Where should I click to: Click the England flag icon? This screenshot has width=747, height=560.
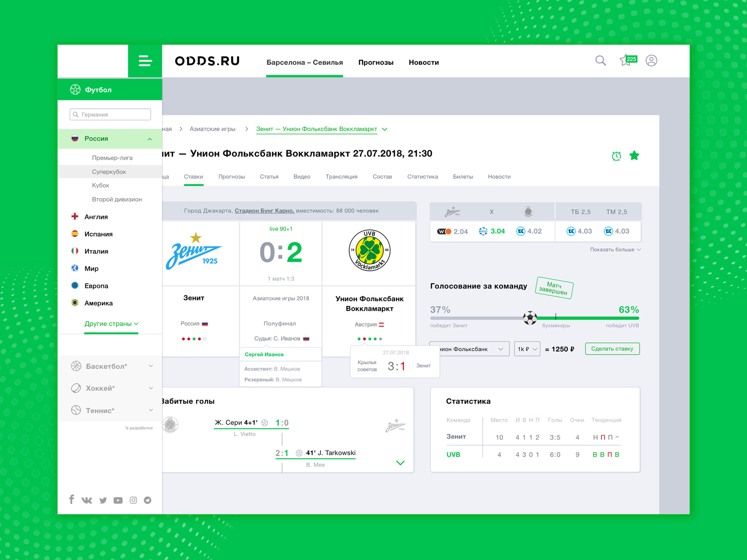click(x=75, y=217)
